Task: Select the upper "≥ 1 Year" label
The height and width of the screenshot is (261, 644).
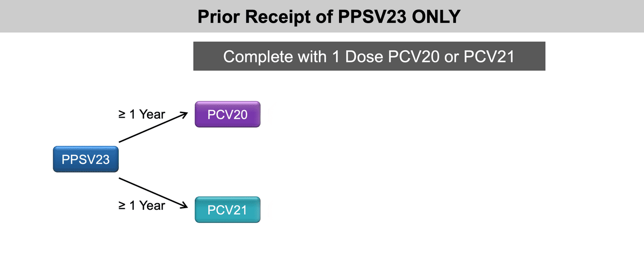Action: (141, 115)
